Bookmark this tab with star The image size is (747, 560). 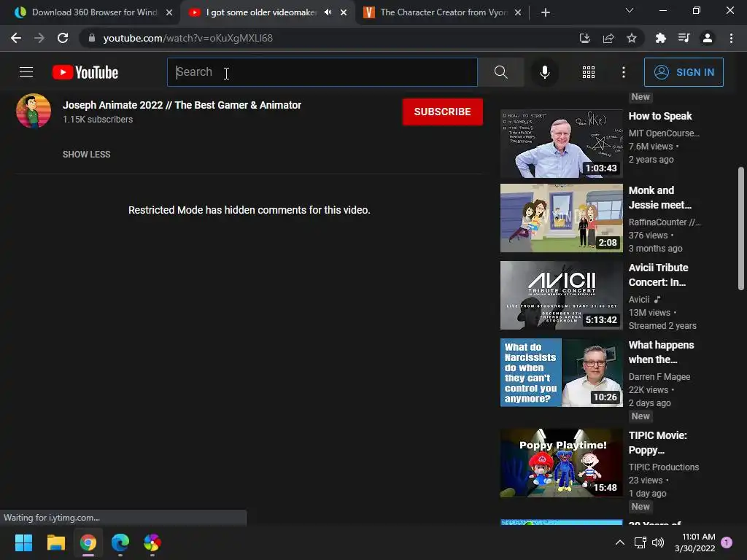pos(632,38)
